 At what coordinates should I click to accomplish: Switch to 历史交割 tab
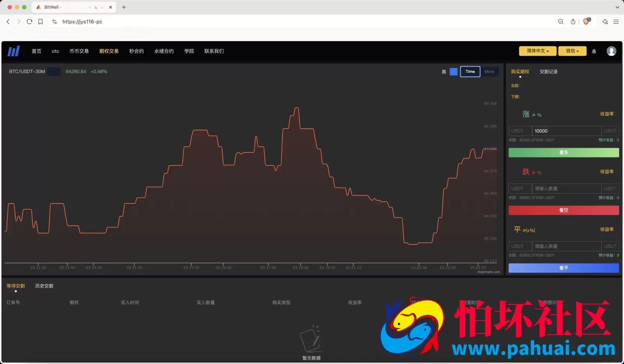[x=44, y=286]
